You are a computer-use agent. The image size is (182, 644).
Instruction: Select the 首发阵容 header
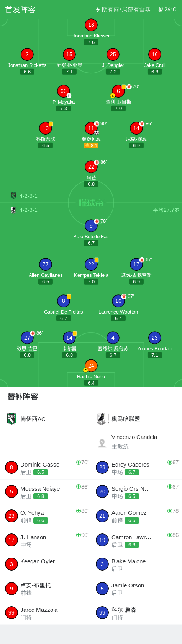point(20,10)
